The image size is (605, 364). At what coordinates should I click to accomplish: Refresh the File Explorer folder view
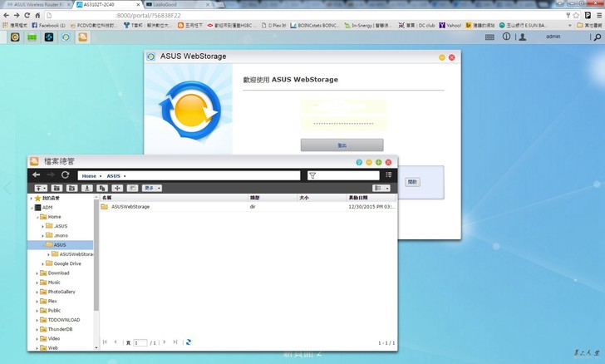click(x=66, y=175)
